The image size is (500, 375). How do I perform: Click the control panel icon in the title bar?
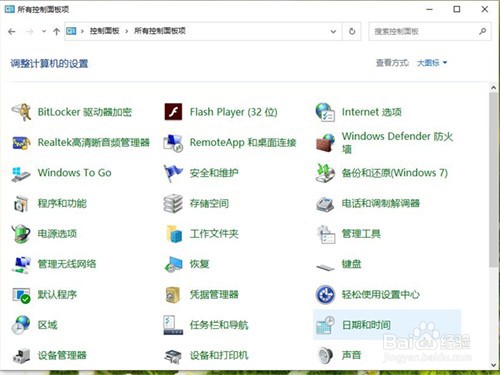coord(10,9)
